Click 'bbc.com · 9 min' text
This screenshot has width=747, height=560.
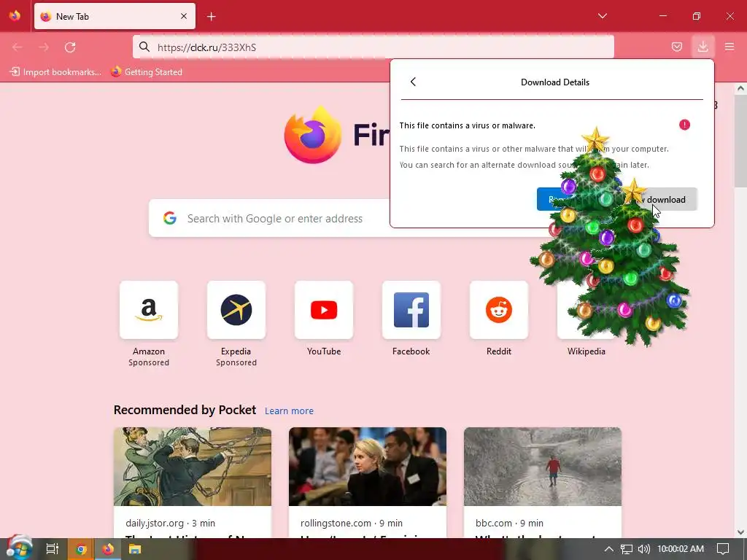[509, 523]
